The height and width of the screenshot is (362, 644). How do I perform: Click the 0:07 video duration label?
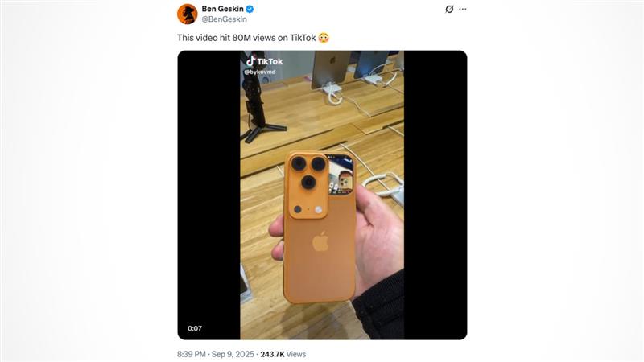[x=195, y=328]
